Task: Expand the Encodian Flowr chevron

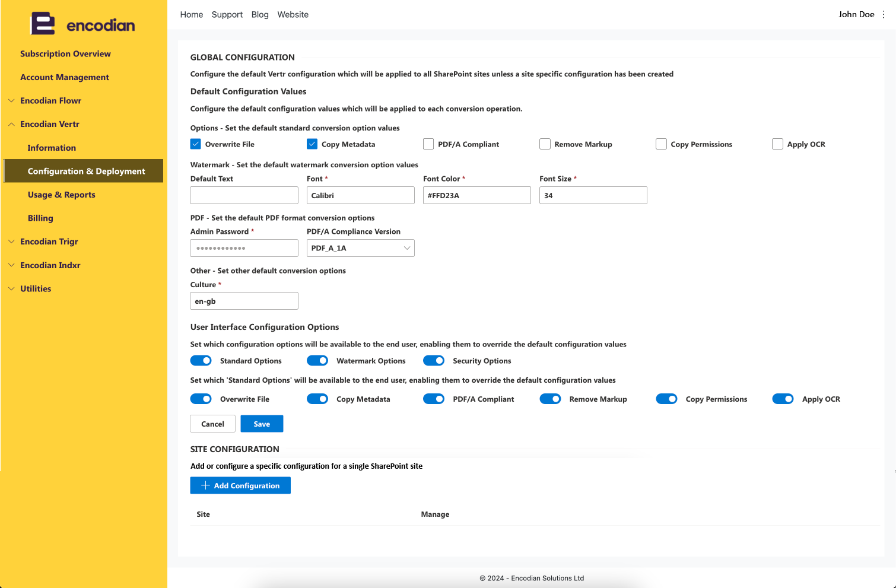Action: [x=11, y=101]
